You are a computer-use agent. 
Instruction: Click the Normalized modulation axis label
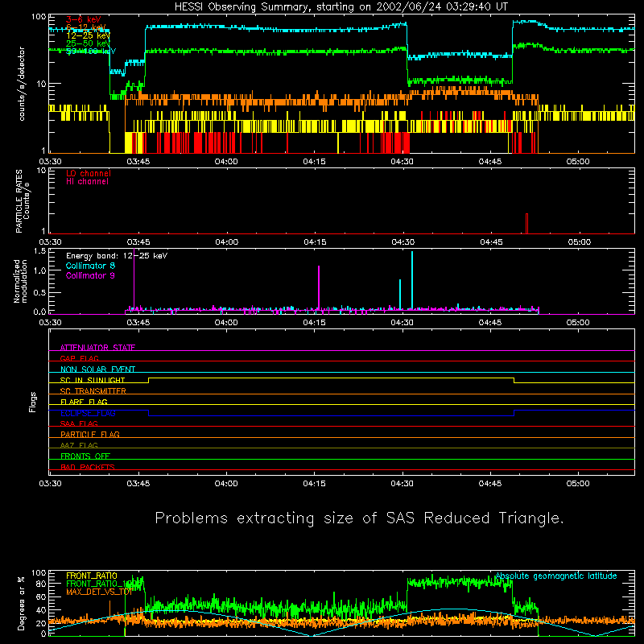click(20, 281)
